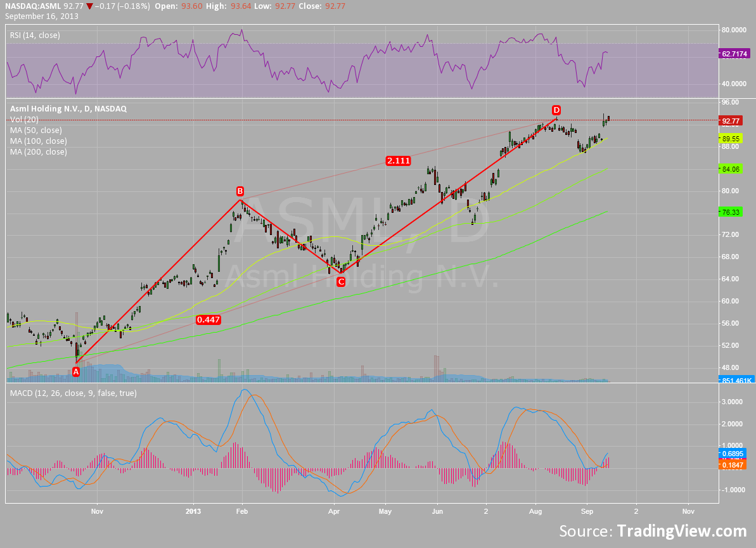Click the NASDAQ:ASML ticker header
This screenshot has height=548, width=756.
(33, 6)
